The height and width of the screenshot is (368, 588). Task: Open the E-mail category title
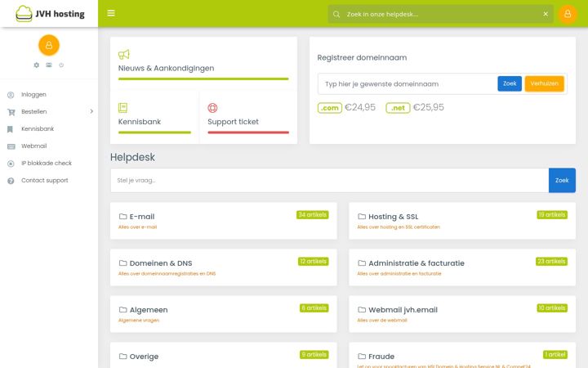142,217
